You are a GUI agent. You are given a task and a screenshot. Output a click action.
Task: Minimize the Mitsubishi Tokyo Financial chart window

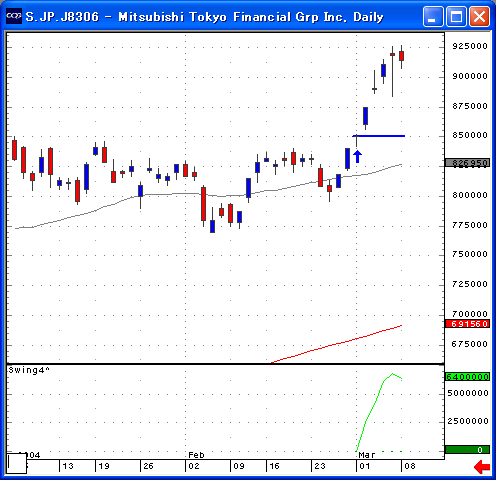click(x=433, y=16)
